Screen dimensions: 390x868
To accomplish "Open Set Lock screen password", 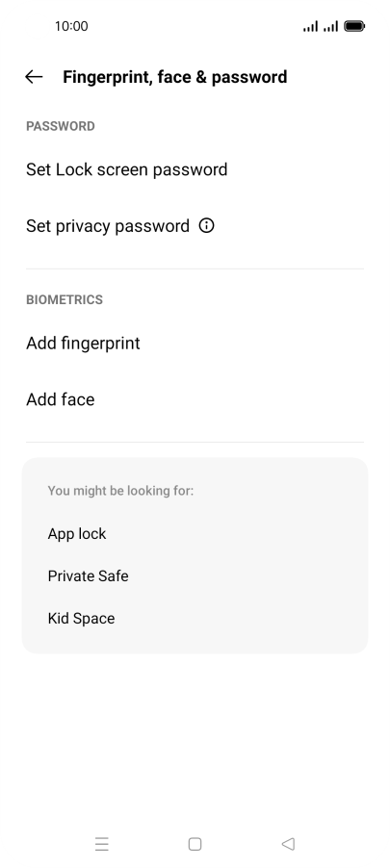I will point(195,169).
